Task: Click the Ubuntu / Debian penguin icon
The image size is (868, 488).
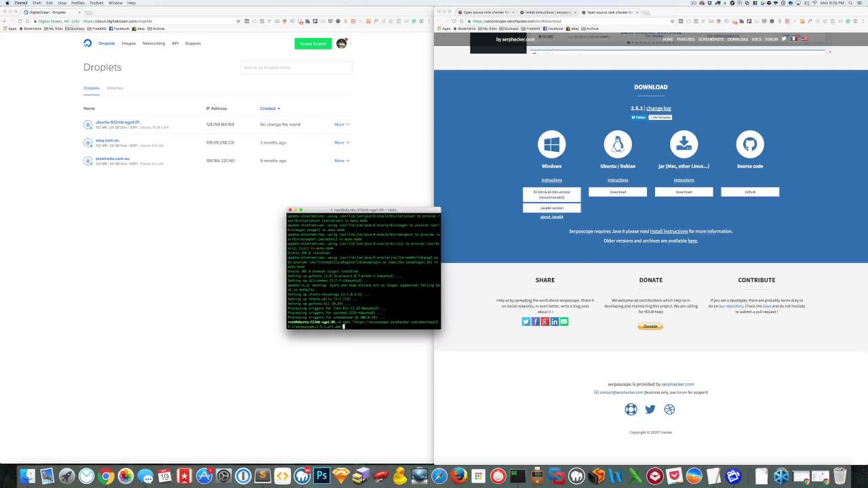Action: [x=618, y=144]
